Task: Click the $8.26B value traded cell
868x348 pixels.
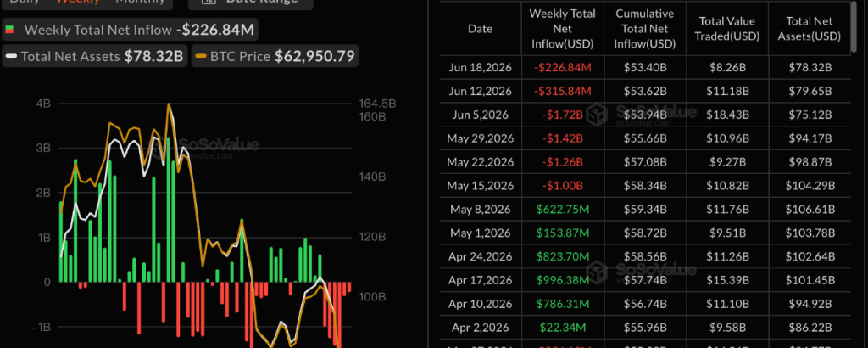Action: (x=726, y=68)
